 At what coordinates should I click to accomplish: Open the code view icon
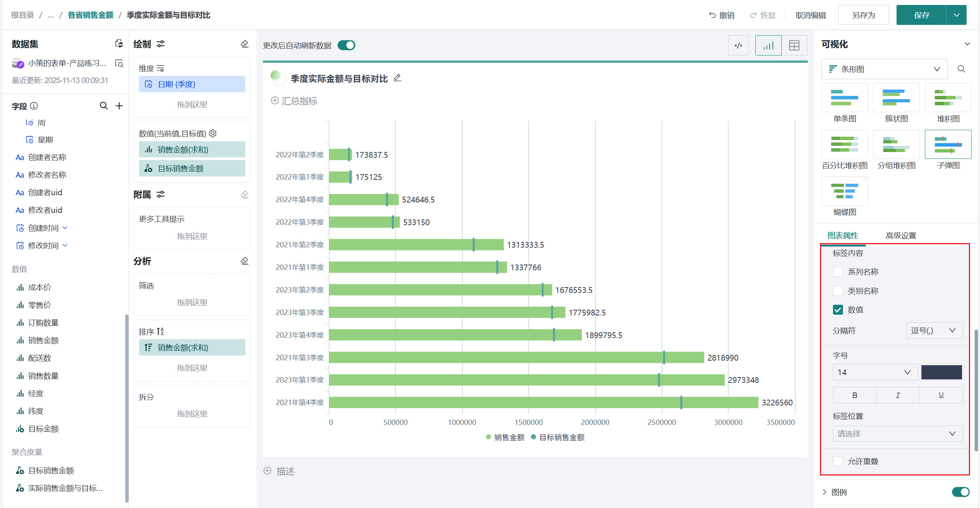pyautogui.click(x=738, y=46)
